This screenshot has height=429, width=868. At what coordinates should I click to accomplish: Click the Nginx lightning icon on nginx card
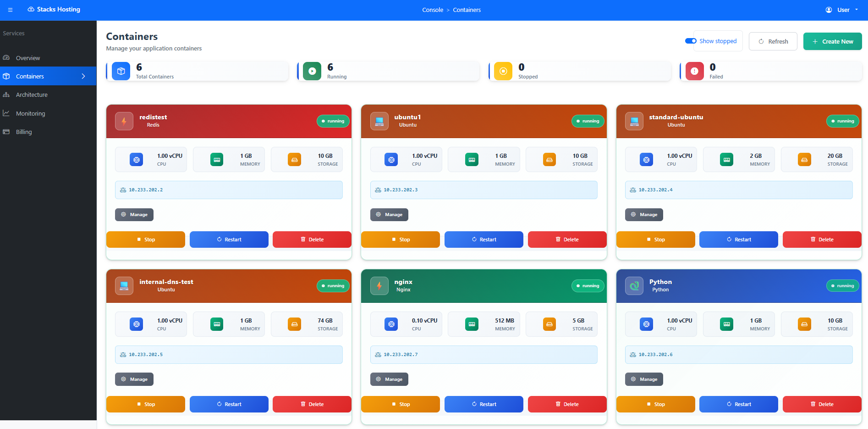[379, 285]
